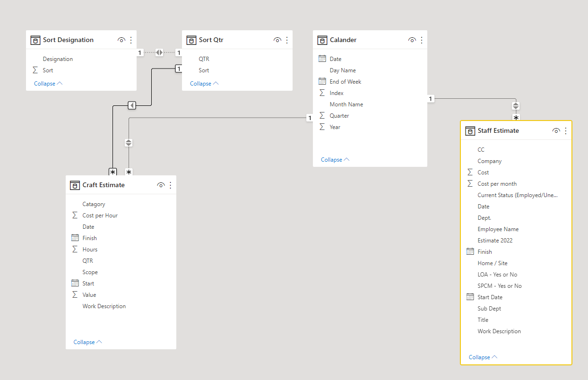588x380 pixels.
Task: Click the sigma icon next to Quarter
Action: [x=322, y=116]
